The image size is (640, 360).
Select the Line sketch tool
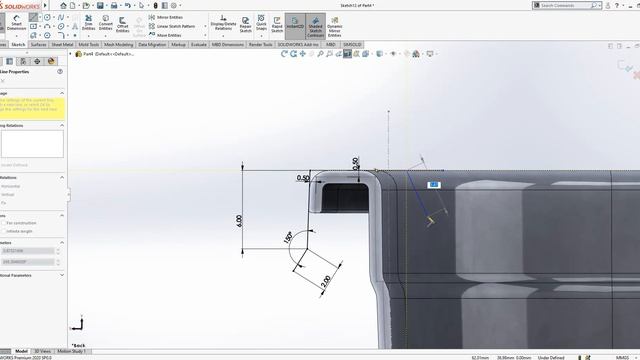coord(33,17)
